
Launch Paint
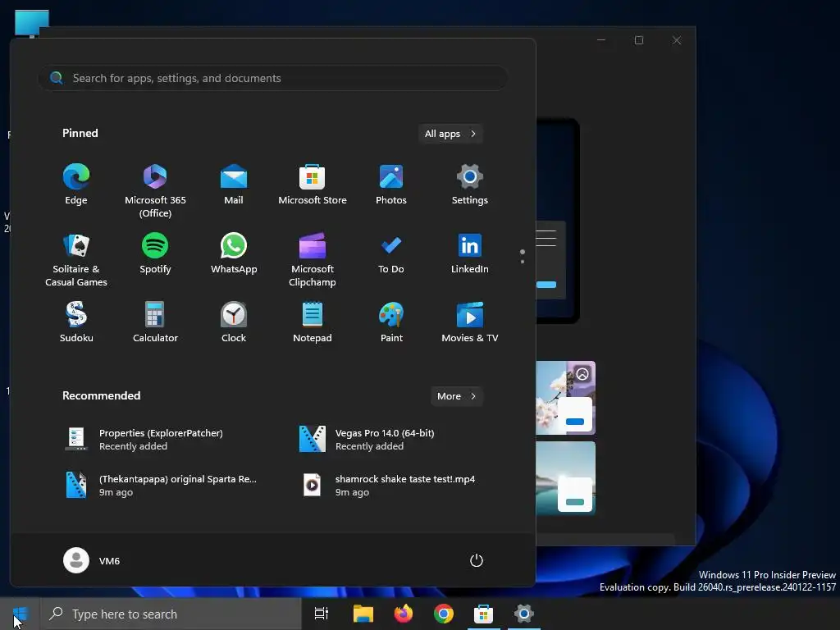(x=391, y=322)
